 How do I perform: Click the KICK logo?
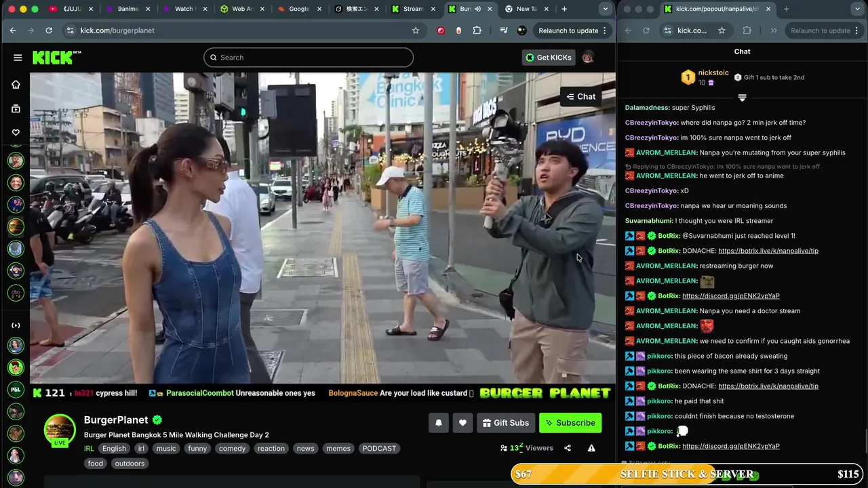pyautogui.click(x=56, y=58)
